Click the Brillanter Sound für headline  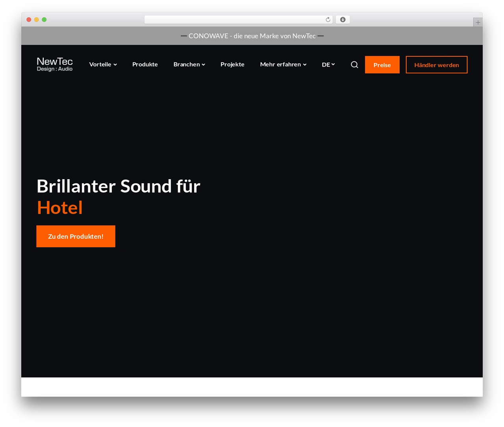pos(119,186)
